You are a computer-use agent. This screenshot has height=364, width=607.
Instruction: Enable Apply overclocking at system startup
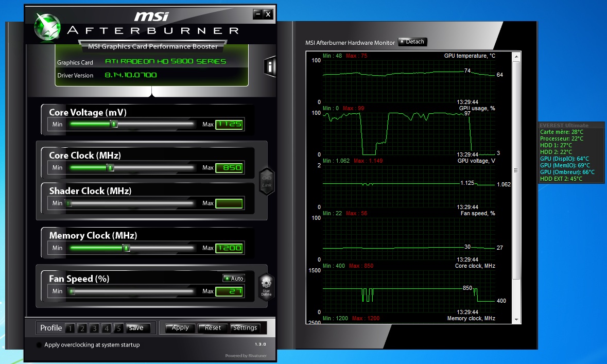(x=39, y=345)
